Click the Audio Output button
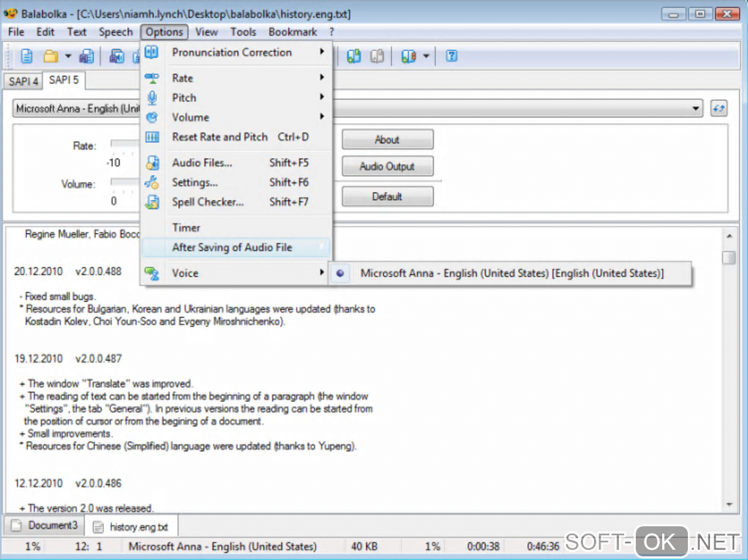The width and height of the screenshot is (748, 560). pos(387,166)
